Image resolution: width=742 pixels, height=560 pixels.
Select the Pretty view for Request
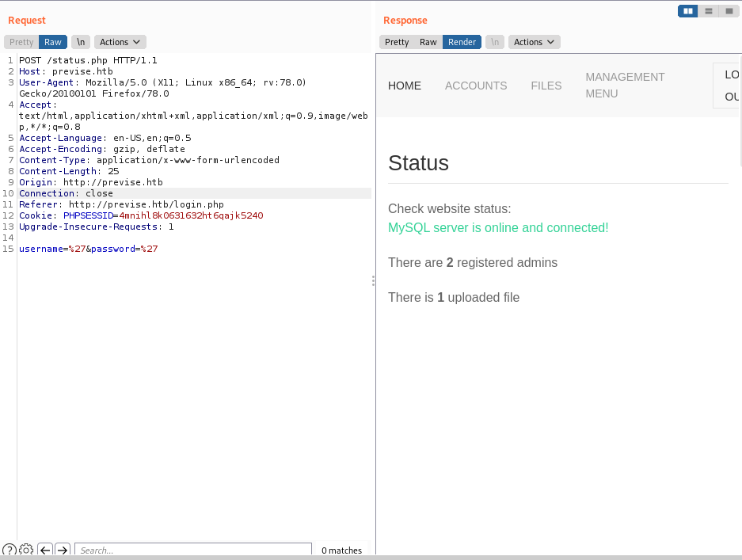coord(21,42)
